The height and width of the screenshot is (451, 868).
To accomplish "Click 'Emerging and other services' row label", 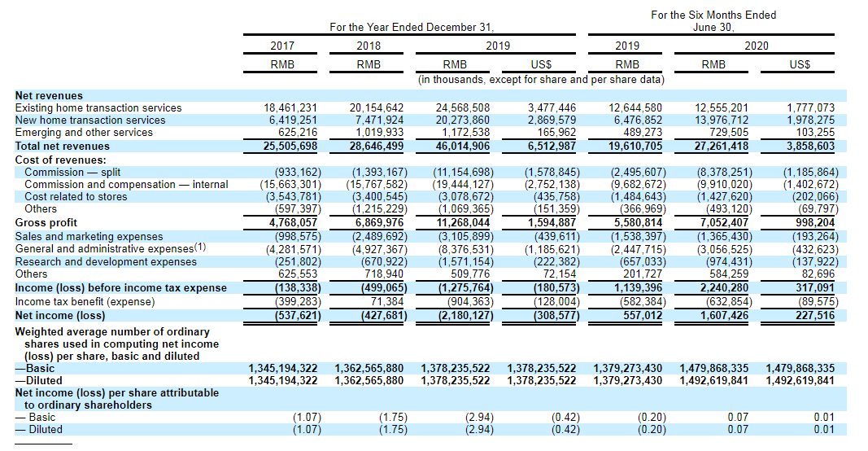I will [84, 133].
